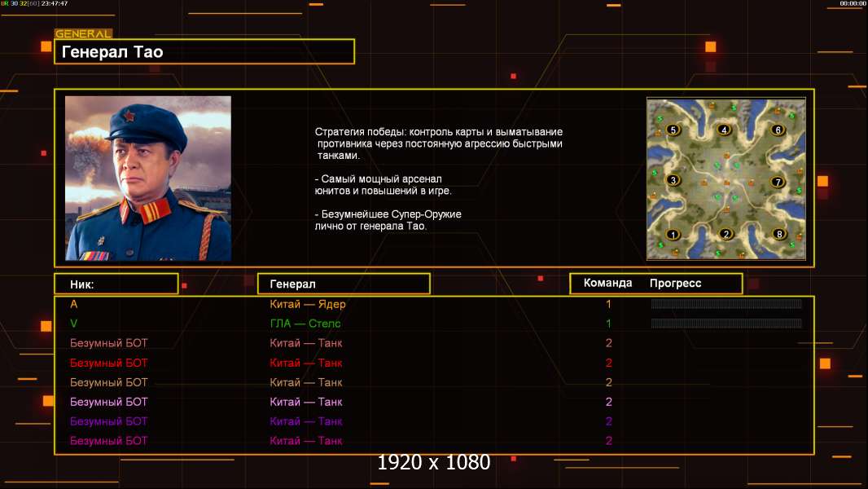Screen dimensions: 868x489
Task: Select start position 5 on the minimap
Action: click(673, 130)
